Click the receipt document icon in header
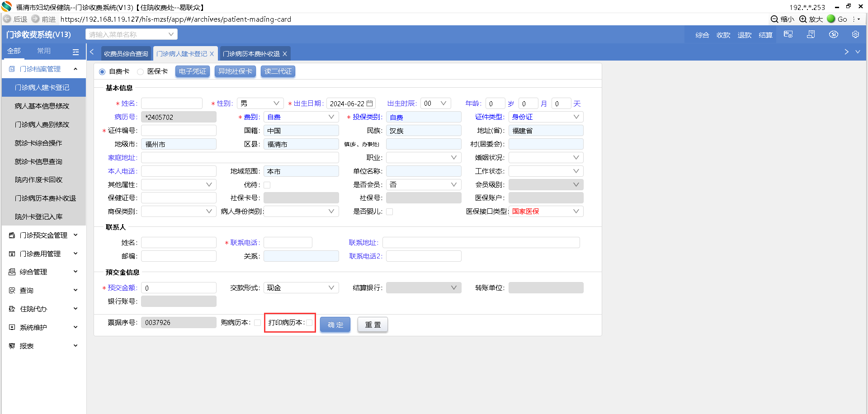 tap(811, 35)
